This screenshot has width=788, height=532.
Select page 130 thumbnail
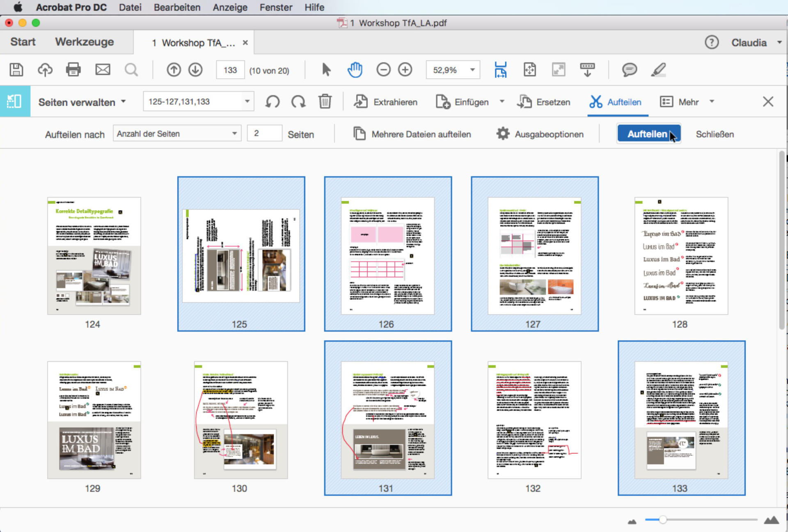(x=241, y=420)
